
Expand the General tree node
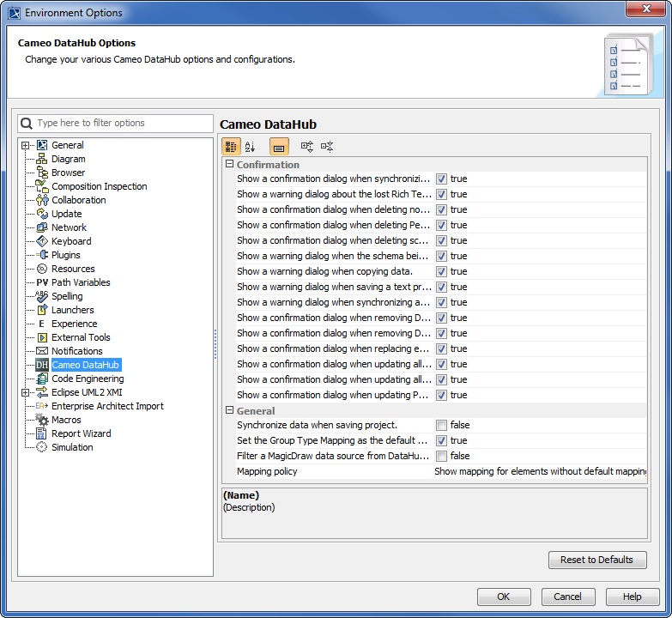coord(25,145)
